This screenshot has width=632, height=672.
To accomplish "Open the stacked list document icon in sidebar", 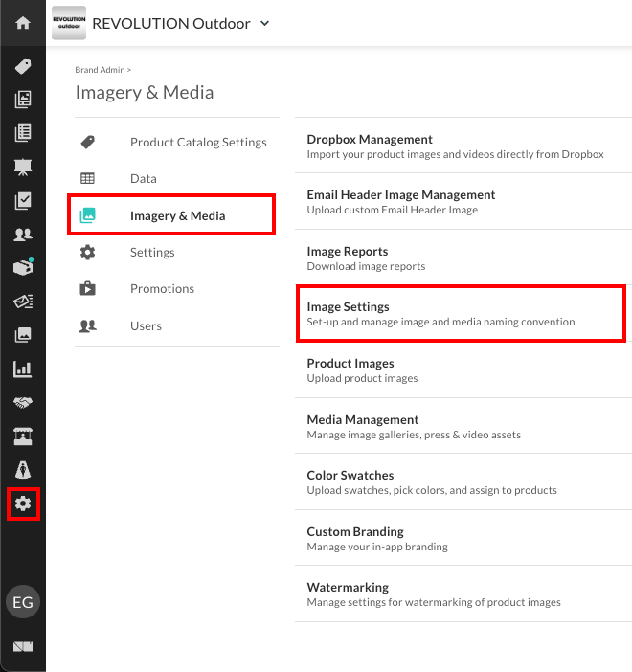I will 23,133.
